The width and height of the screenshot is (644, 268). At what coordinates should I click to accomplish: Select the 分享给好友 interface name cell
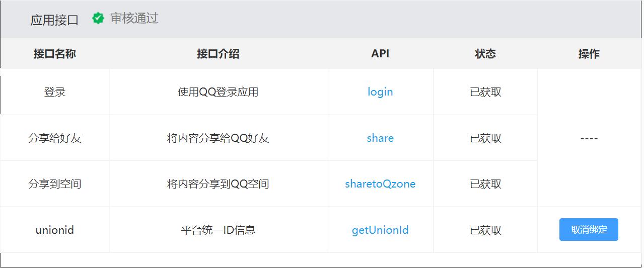point(55,138)
